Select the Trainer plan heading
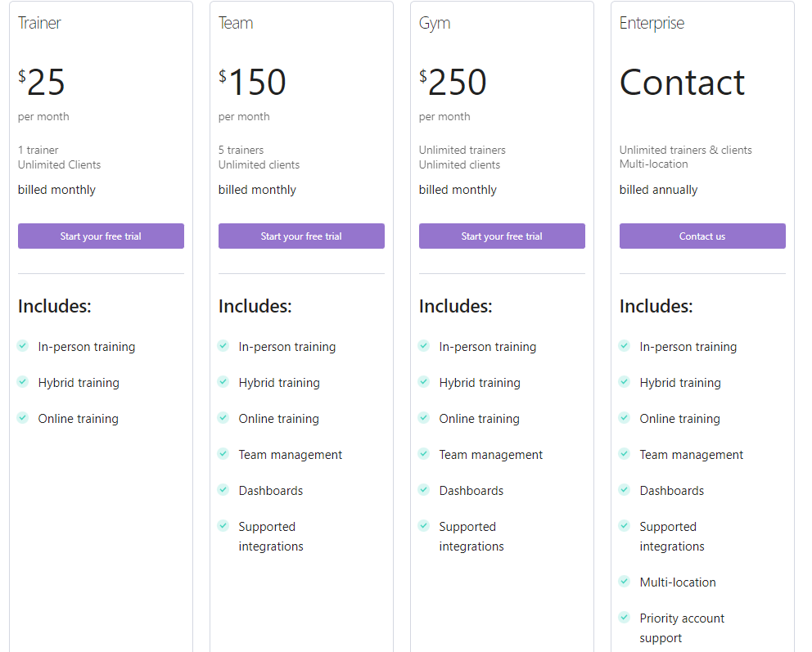 tap(38, 23)
